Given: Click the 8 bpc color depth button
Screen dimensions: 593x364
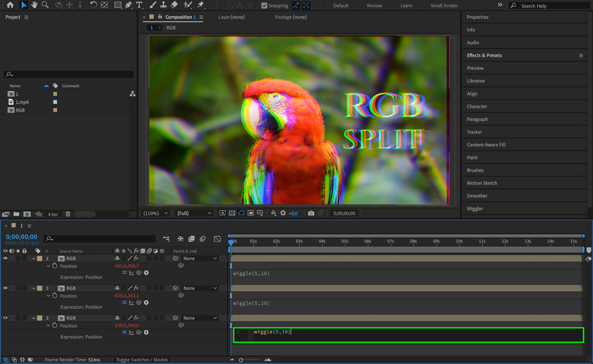Looking at the screenshot, I should pyautogui.click(x=53, y=214).
